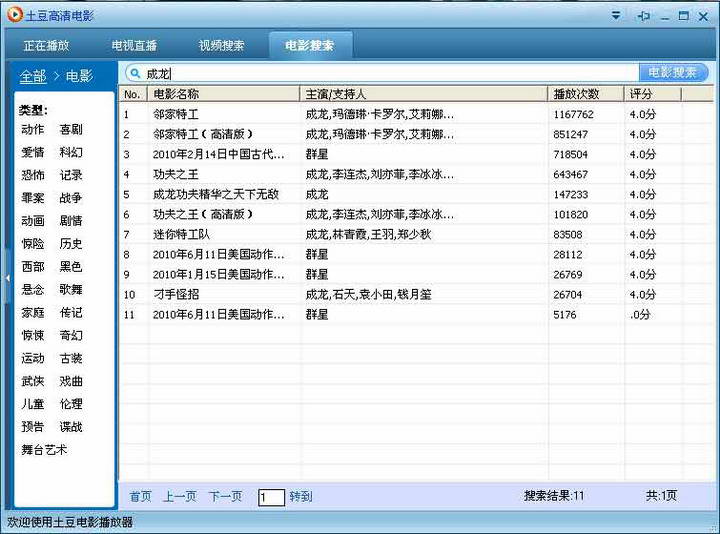The image size is (720, 534).
Task: Choose the 科幻 genre category
Action: click(x=71, y=152)
